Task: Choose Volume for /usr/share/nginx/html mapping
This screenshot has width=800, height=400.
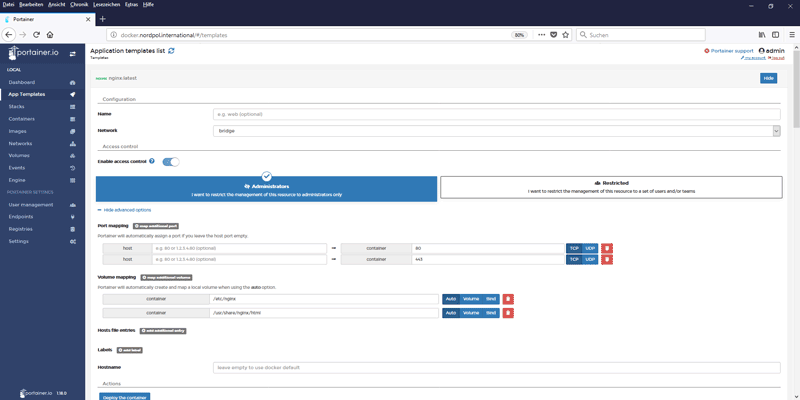Action: [471, 313]
